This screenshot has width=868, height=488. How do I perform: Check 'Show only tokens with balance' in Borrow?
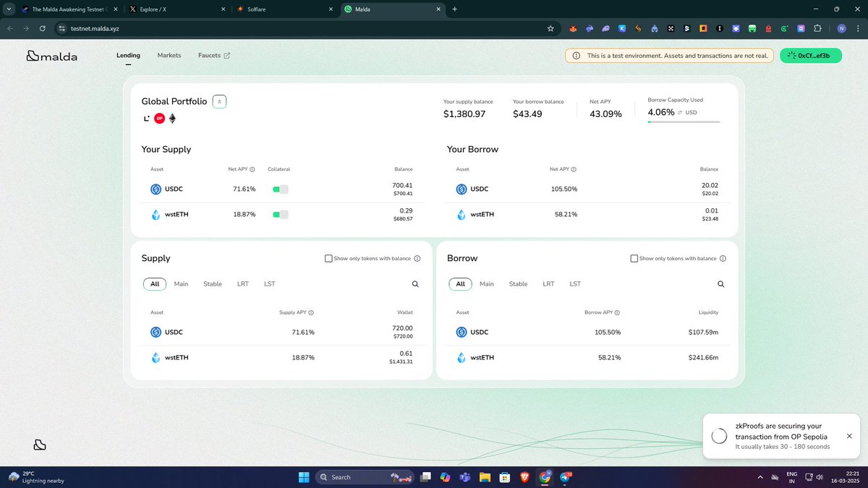[x=634, y=258]
